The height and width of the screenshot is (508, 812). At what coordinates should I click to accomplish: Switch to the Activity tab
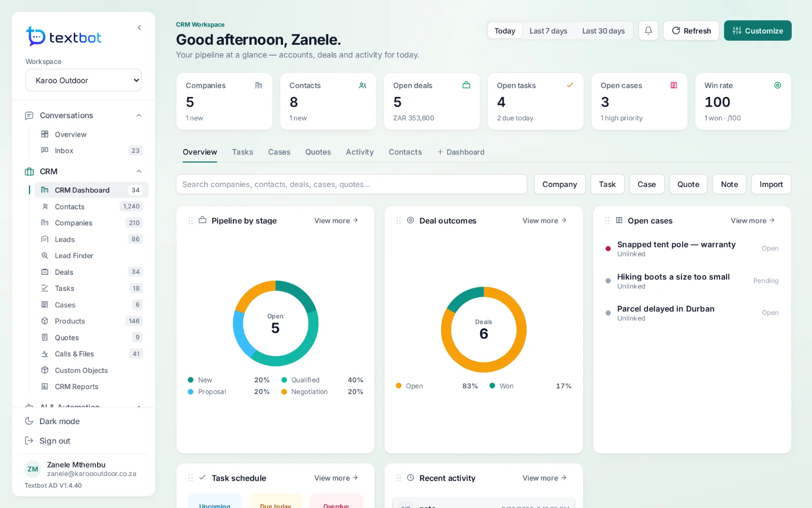click(x=360, y=152)
